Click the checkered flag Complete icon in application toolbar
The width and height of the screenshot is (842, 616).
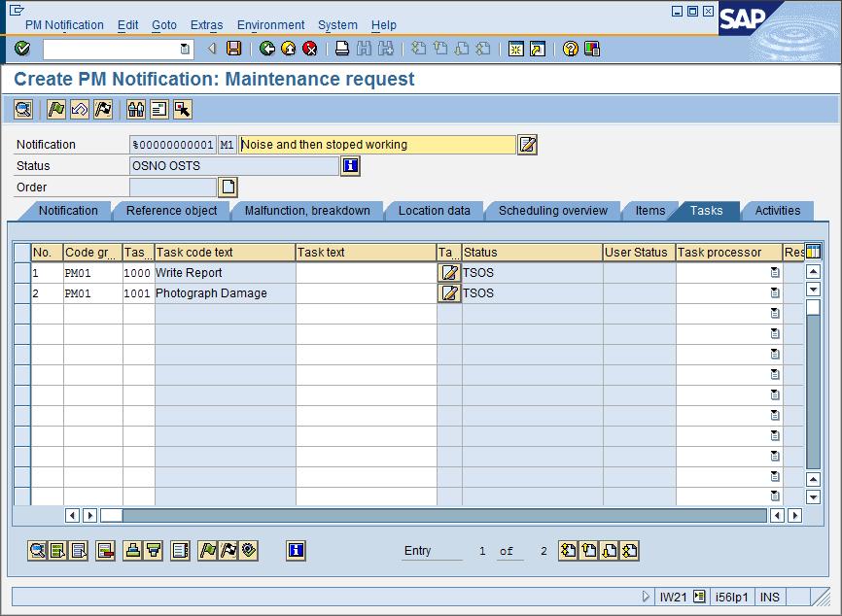tap(103, 110)
